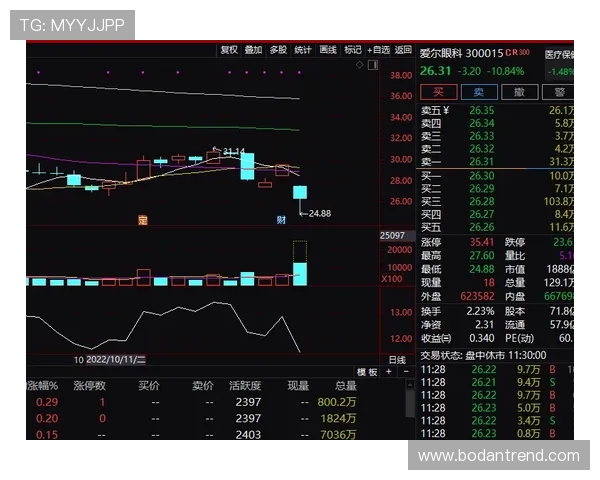Click the diamond icon at chart top-right
The image size is (600, 480).
(359, 64)
